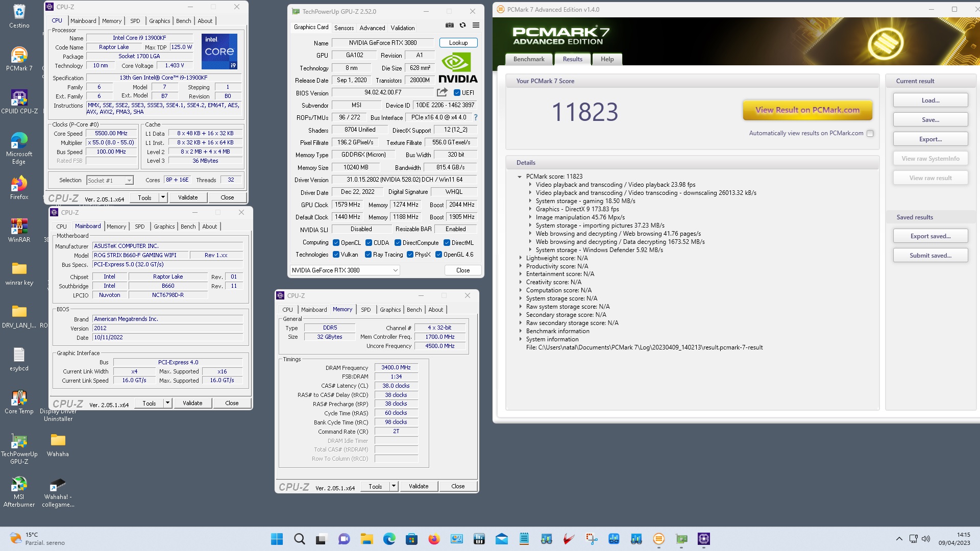Image resolution: width=980 pixels, height=551 pixels.
Task: Expand the System information tree node
Action: coord(521,339)
